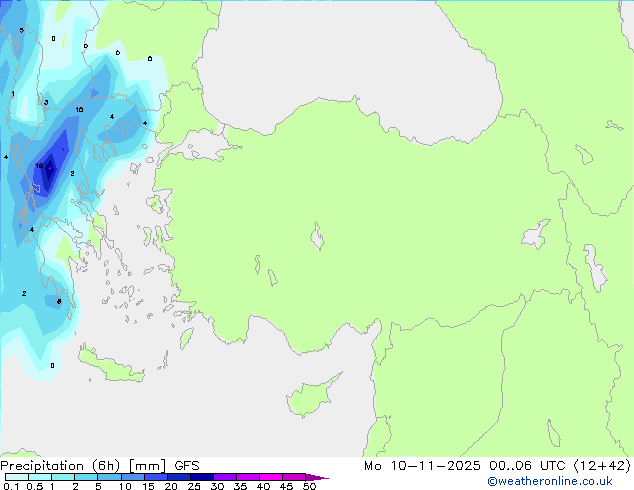Screen dimensions: 634x490
Task: Select the 5–10 mm legend swatch
Action: pyautogui.click(x=109, y=477)
